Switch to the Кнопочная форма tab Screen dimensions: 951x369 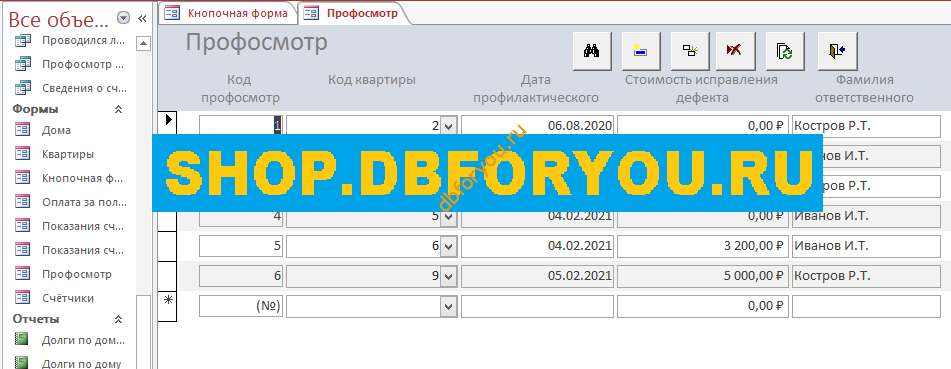point(228,13)
